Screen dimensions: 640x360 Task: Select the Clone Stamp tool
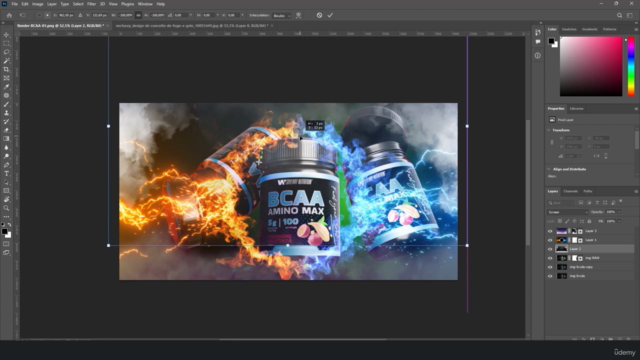click(6, 113)
